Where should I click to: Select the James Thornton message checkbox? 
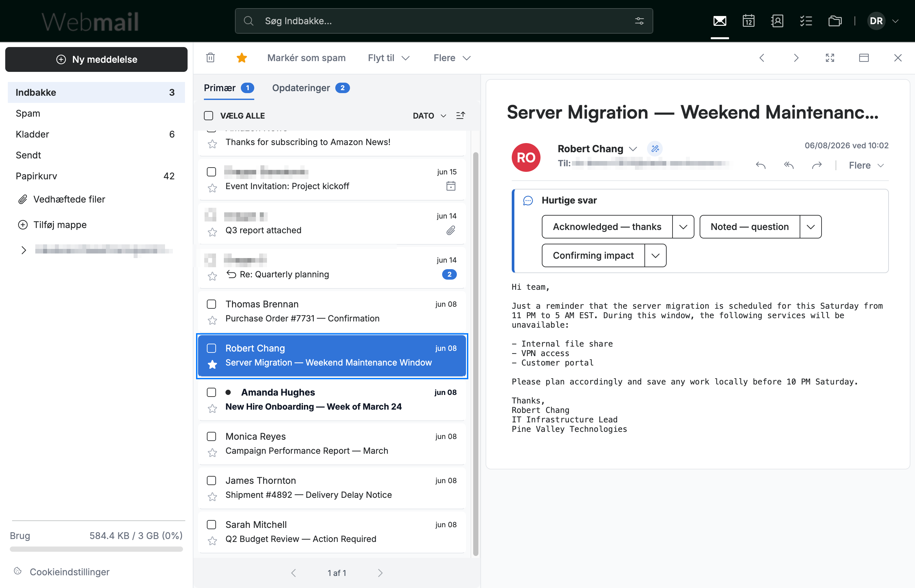(211, 481)
